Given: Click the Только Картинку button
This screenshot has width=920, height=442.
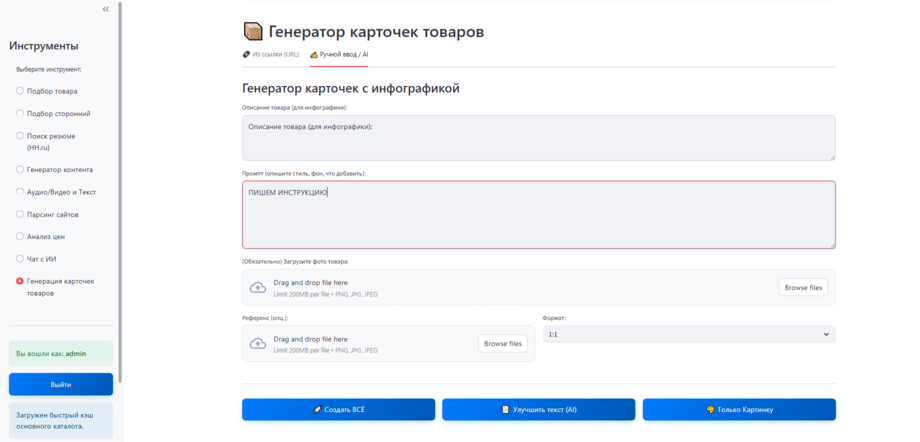Looking at the screenshot, I should 739,410.
